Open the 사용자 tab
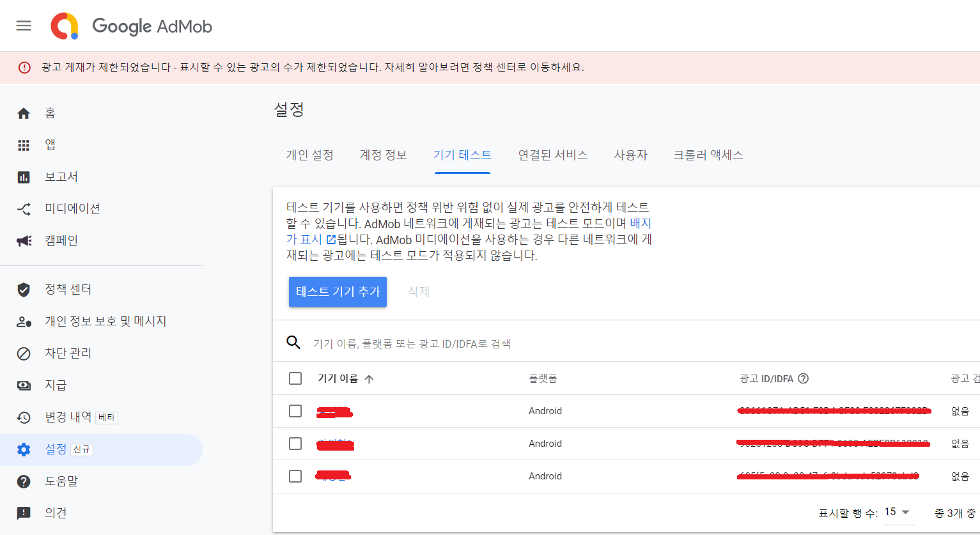980x535 pixels. [631, 155]
